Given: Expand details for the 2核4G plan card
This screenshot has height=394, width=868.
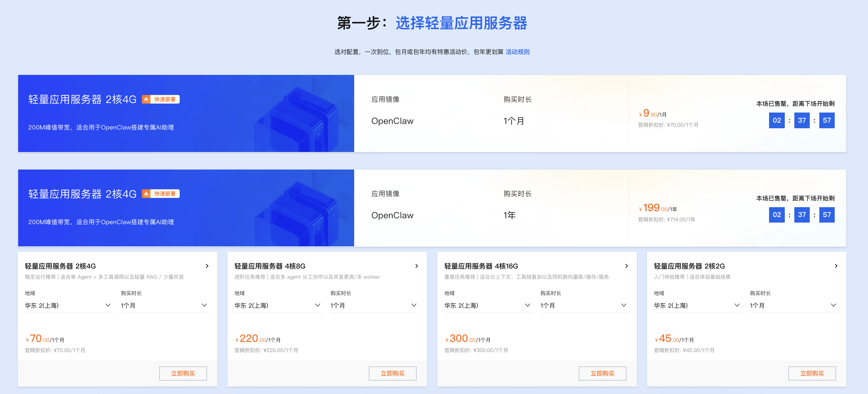Looking at the screenshot, I should pyautogui.click(x=207, y=266).
